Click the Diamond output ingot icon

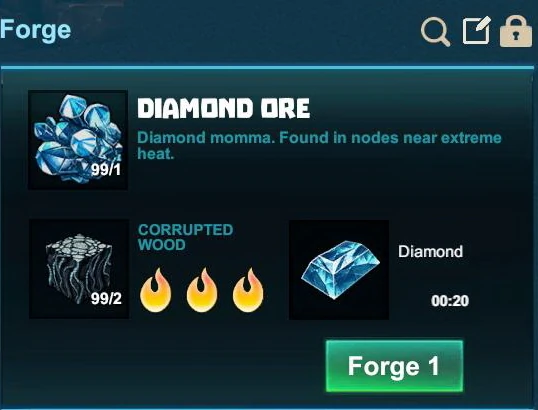[x=339, y=270]
